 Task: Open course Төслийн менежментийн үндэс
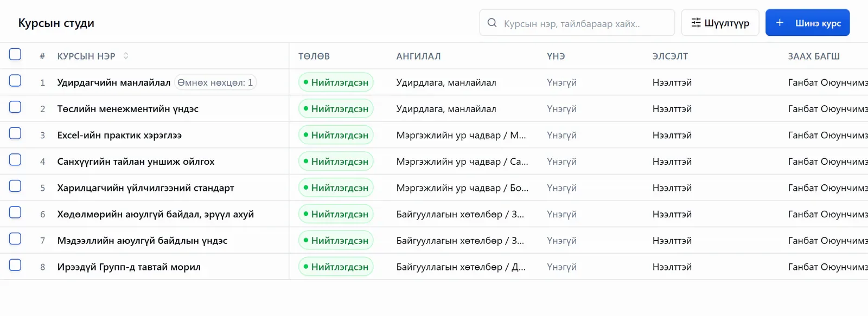click(x=128, y=109)
